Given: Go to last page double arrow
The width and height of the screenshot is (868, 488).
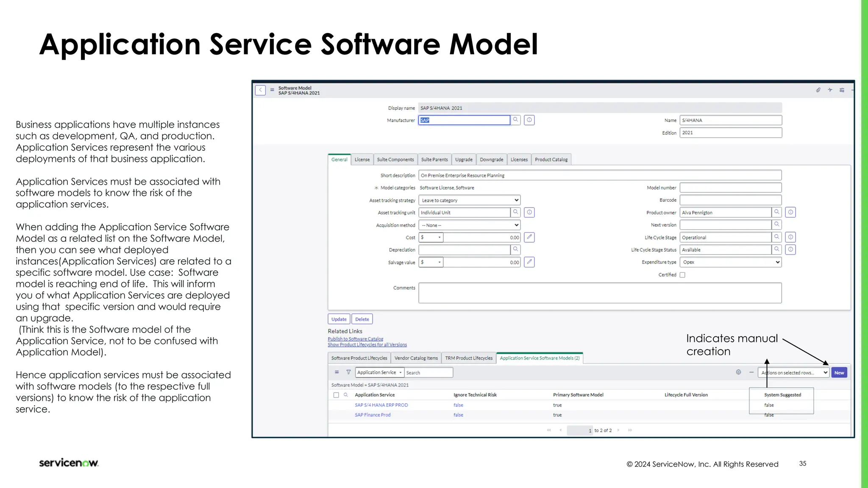Looking at the screenshot, I should 630,430.
